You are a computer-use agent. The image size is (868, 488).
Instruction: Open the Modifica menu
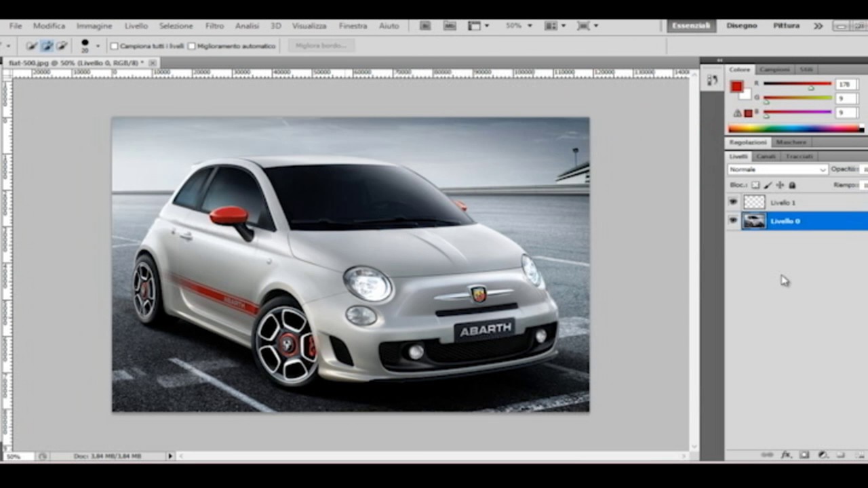tap(49, 26)
